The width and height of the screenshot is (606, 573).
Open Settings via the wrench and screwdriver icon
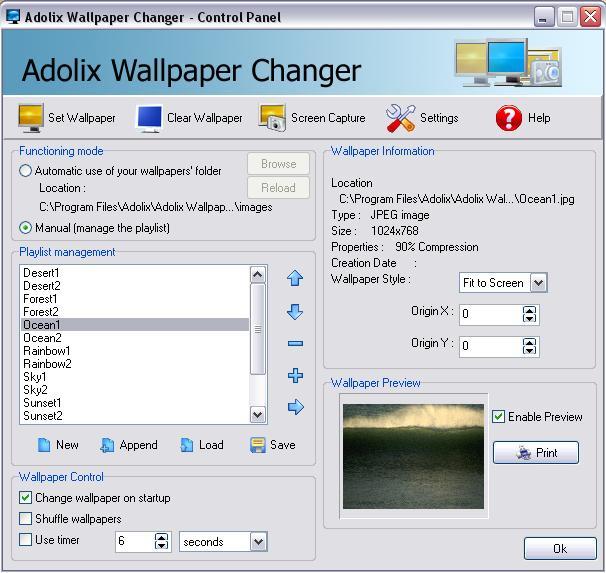point(400,118)
